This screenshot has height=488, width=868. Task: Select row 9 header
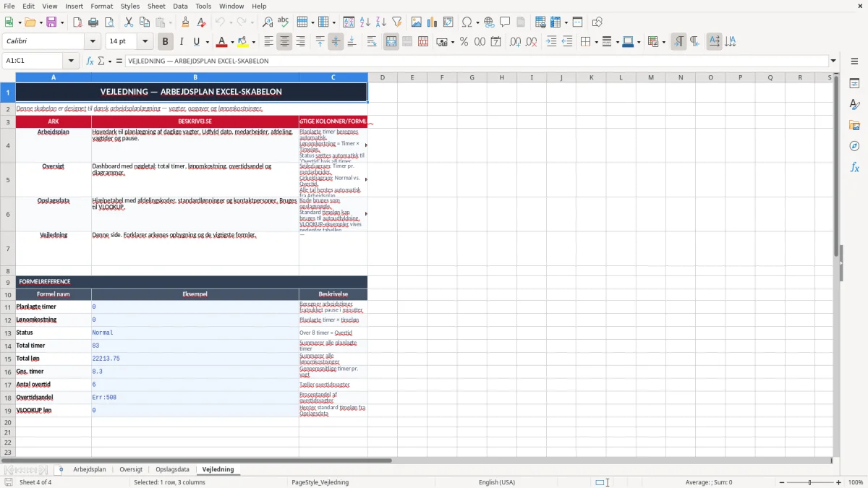(7, 282)
